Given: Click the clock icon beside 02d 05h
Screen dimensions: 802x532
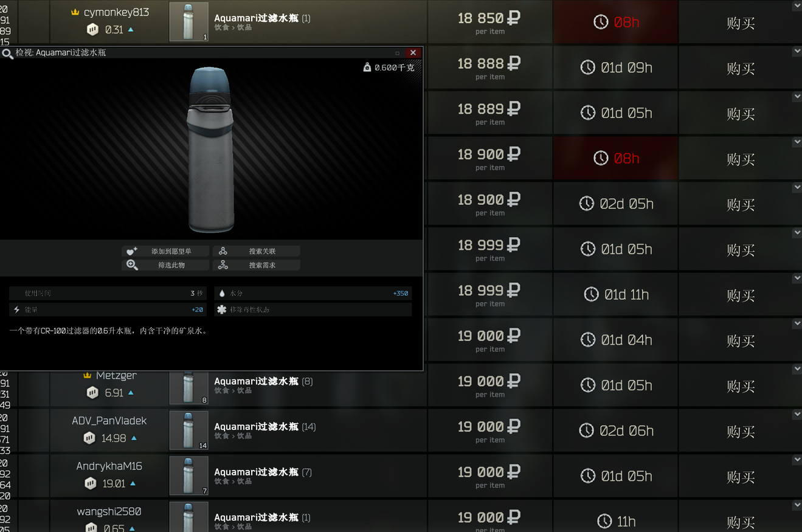Looking at the screenshot, I should pyautogui.click(x=586, y=204).
